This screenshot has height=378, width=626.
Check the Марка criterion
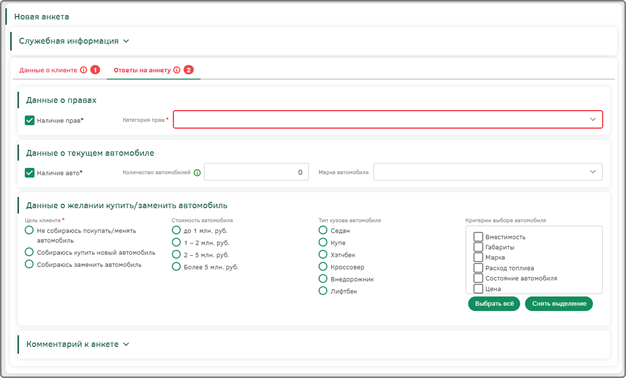coord(478,257)
